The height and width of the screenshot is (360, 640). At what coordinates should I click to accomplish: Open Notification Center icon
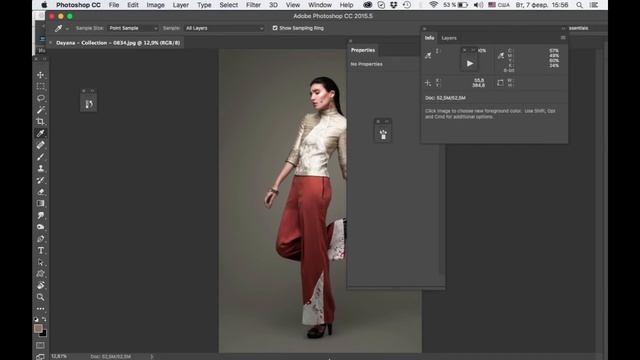click(x=594, y=5)
